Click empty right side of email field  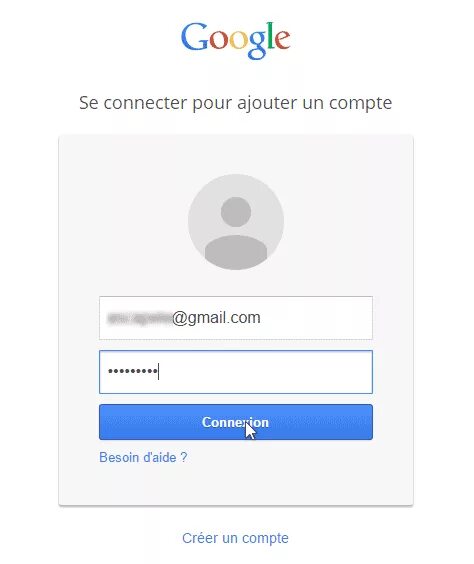coord(316,318)
